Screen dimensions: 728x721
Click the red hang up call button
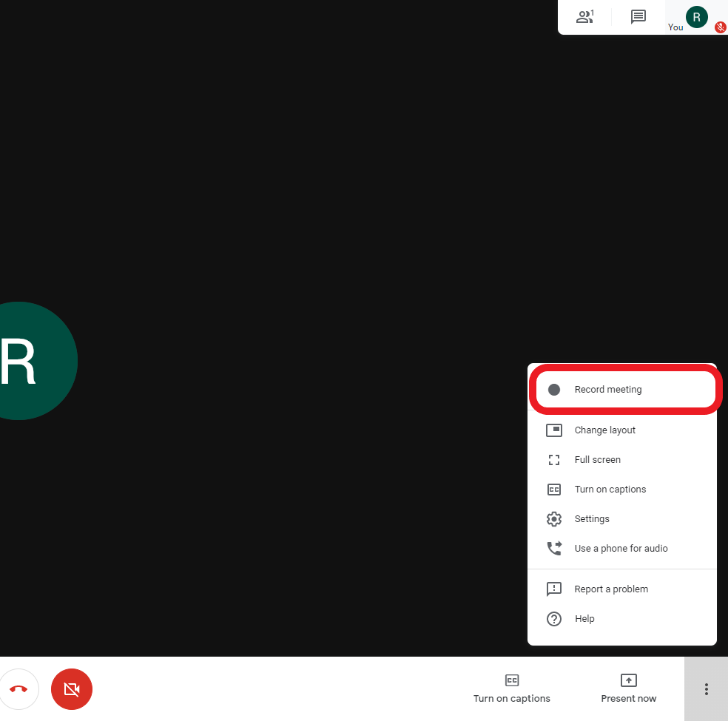(x=18, y=689)
